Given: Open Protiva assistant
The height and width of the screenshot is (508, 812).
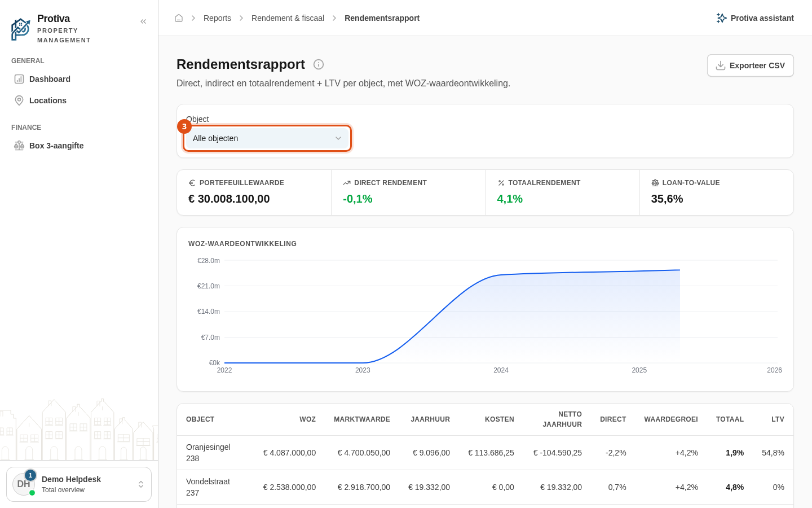Looking at the screenshot, I should 755,18.
